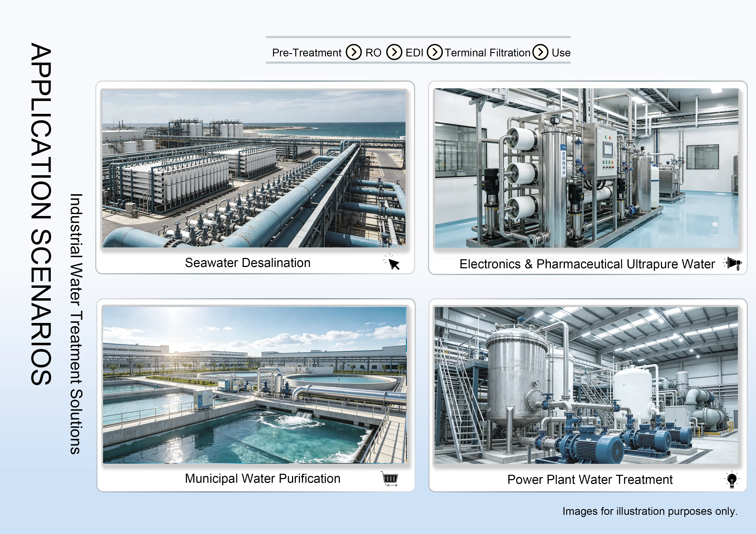Click the Industrial Water Treatment Solutions subtitle
This screenshot has width=756, height=534.
point(76,324)
